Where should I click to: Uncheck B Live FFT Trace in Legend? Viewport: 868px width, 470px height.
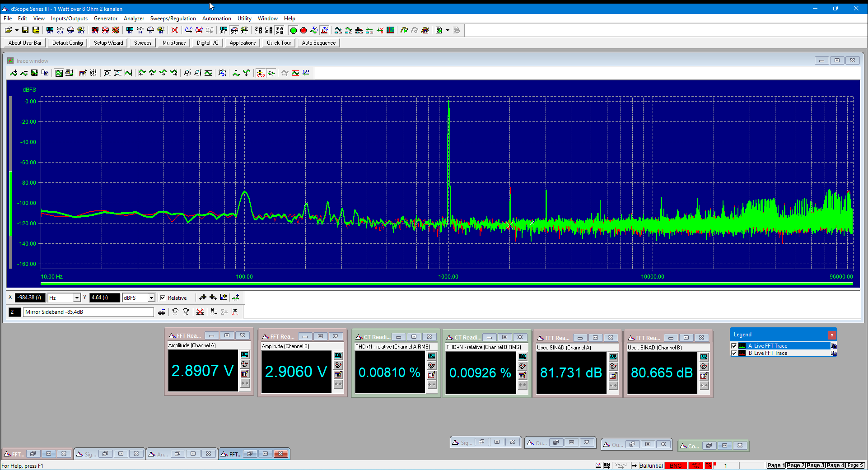734,353
